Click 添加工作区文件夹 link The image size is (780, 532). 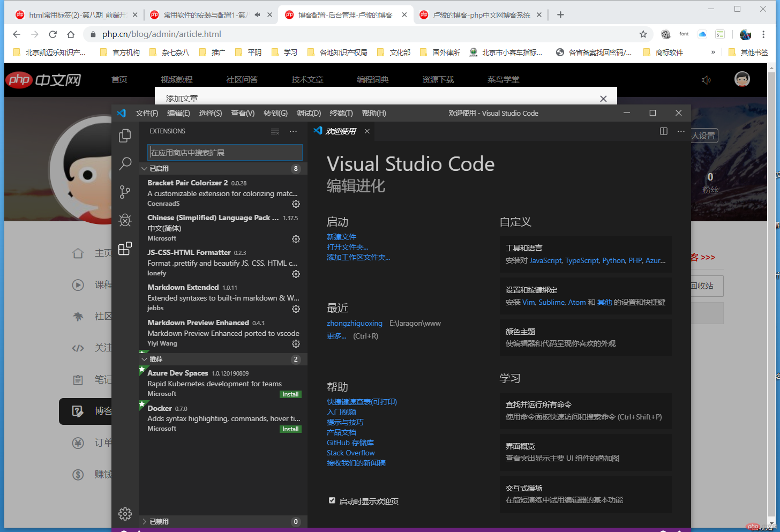[x=358, y=257]
